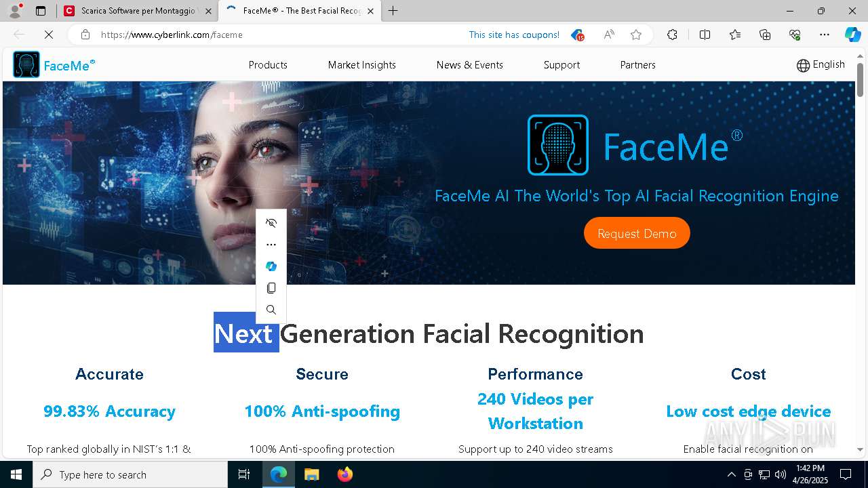Open Task View on the taskbar

pyautogui.click(x=244, y=474)
